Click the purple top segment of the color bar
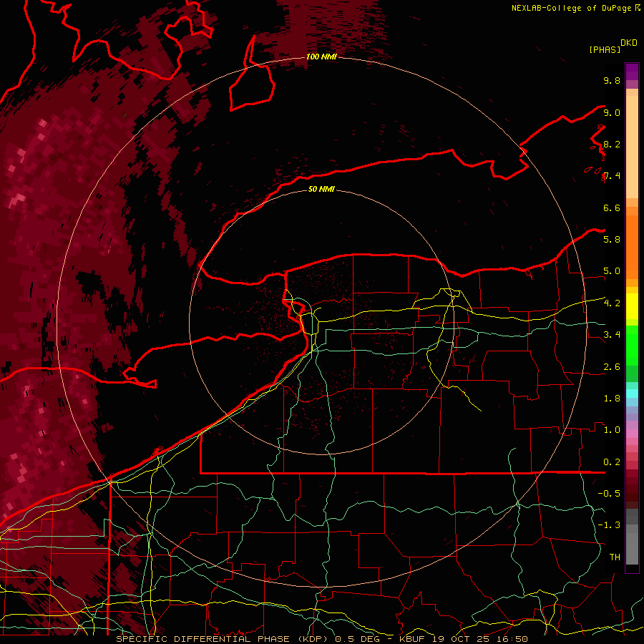The height and width of the screenshot is (644, 644). pos(632,72)
